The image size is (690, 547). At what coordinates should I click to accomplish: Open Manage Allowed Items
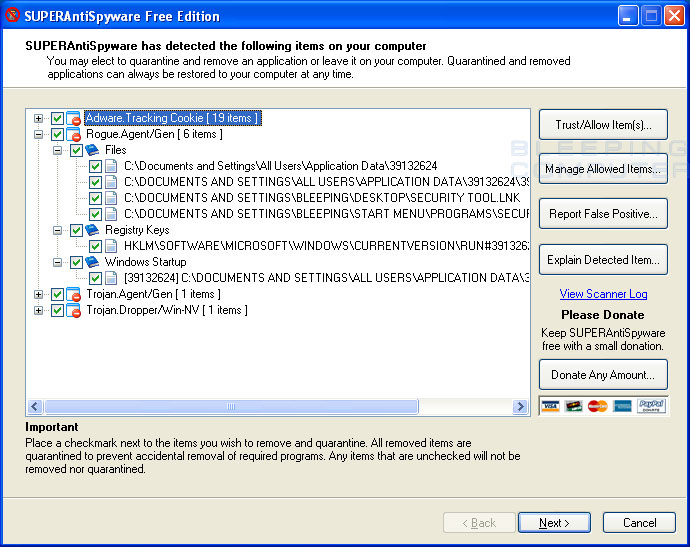click(603, 169)
